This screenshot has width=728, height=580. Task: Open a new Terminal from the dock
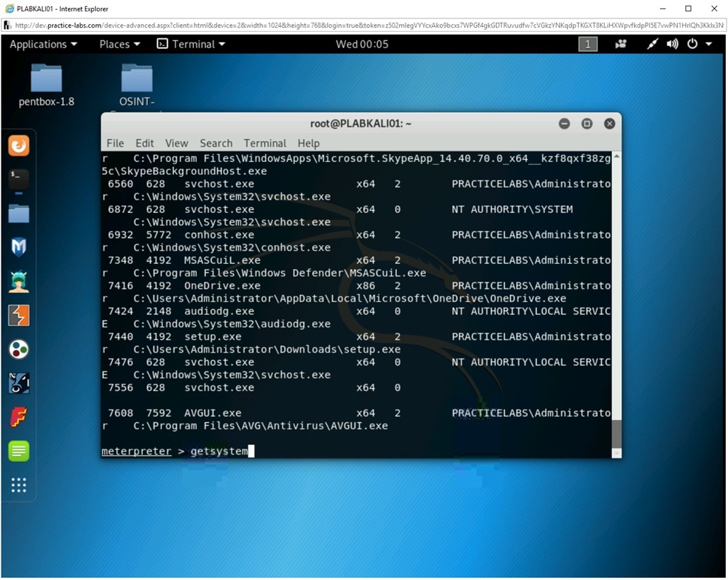tap(18, 179)
